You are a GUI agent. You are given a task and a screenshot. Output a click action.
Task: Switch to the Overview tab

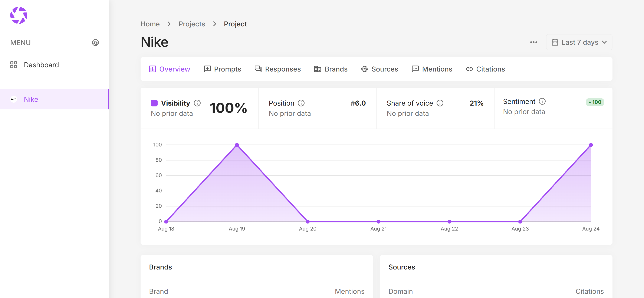point(170,69)
